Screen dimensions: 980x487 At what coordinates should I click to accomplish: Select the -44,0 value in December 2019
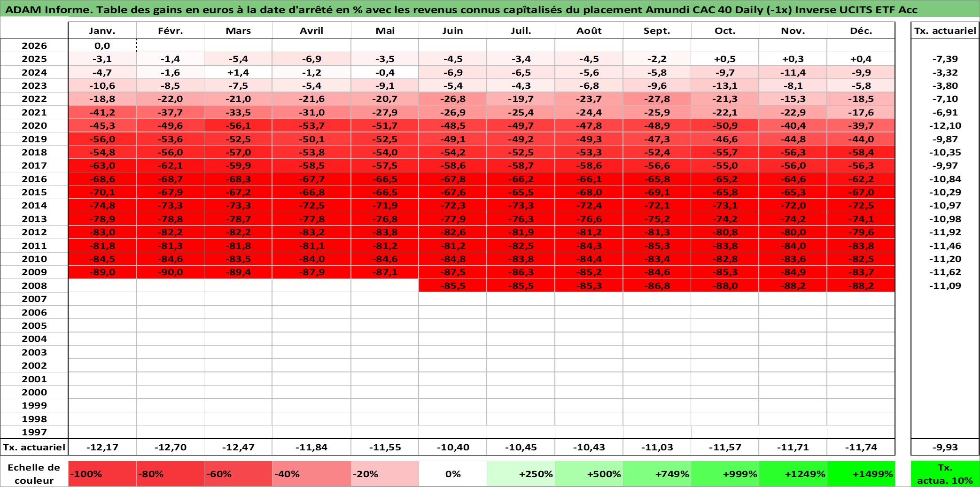(861, 139)
